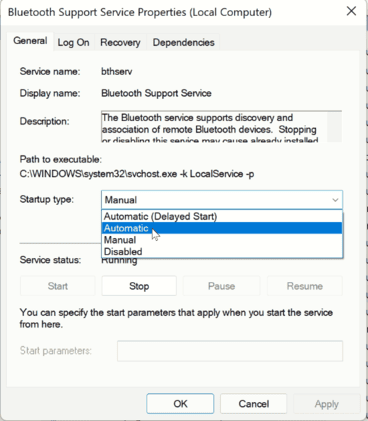This screenshot has width=368, height=421.
Task: Open the Startup type combo box
Action: [x=222, y=200]
